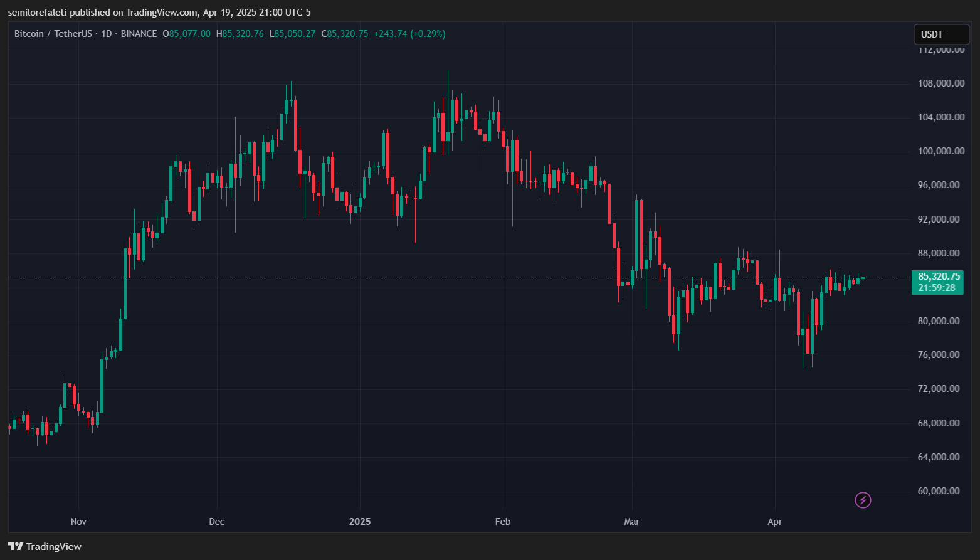Click the countdown timer under current price
Viewport: 980px width, 560px height.
937,287
